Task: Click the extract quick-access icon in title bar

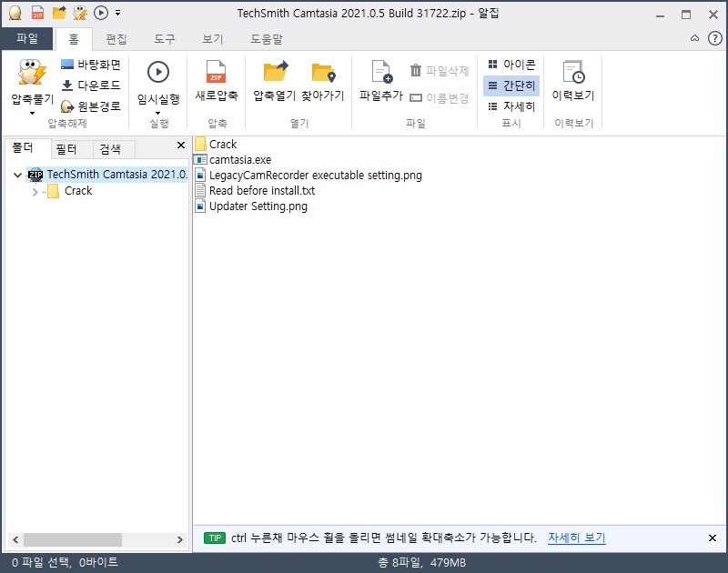Action: [80, 13]
